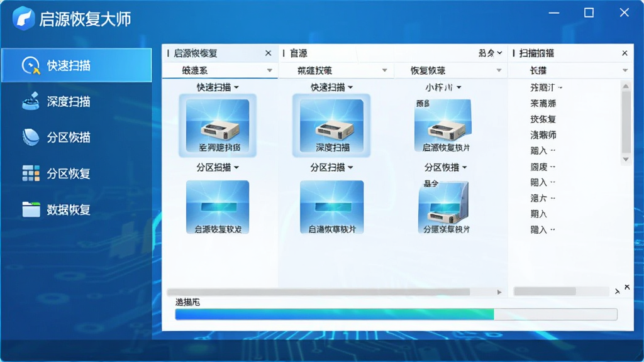The image size is (644, 362).
Task: Select the 深度扫描 drive thumbnail in the grid
Action: (331, 126)
